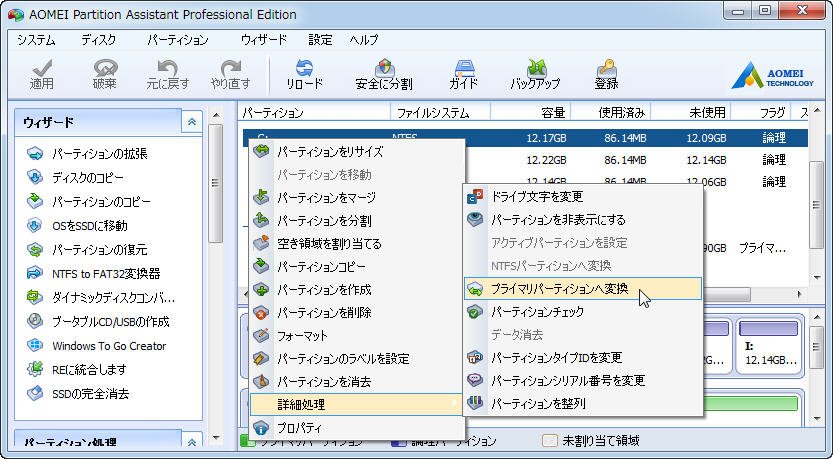Click the 登録 (Register) key icon
Viewport: 833px width, 459px height.
606,68
